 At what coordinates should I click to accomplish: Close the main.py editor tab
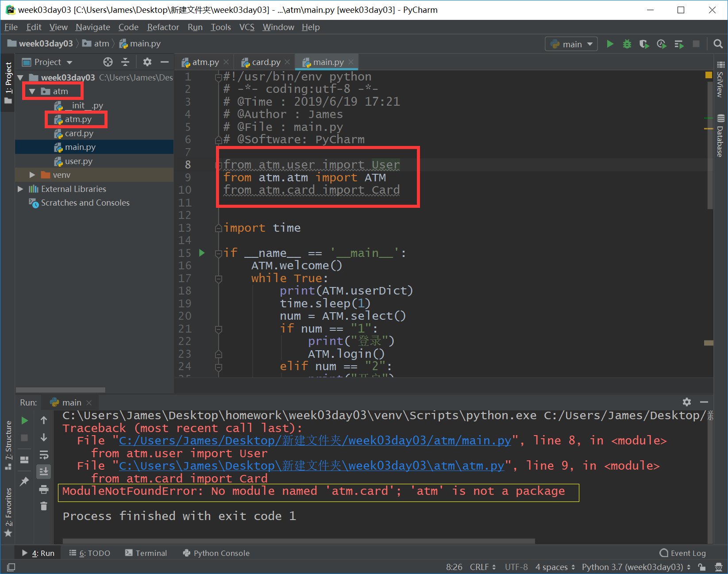click(351, 62)
